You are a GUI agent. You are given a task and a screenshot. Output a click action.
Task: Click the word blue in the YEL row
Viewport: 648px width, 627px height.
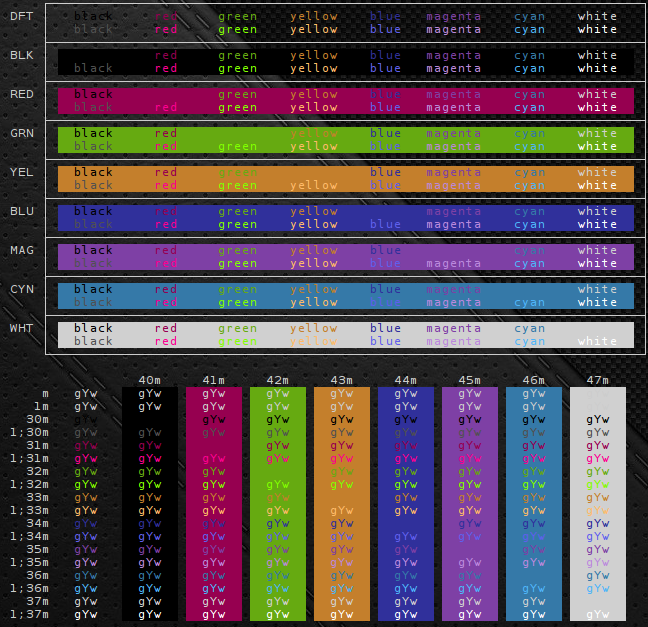click(x=385, y=172)
